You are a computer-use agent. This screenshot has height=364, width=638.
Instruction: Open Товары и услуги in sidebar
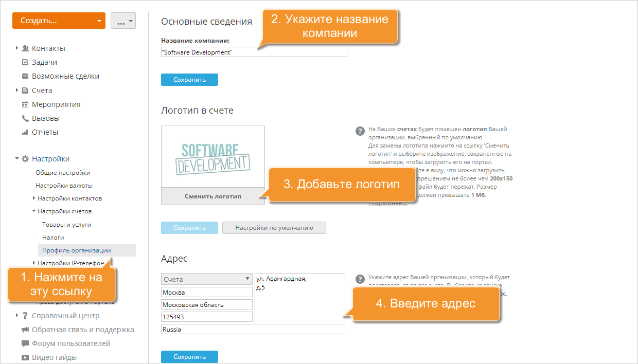[66, 225]
